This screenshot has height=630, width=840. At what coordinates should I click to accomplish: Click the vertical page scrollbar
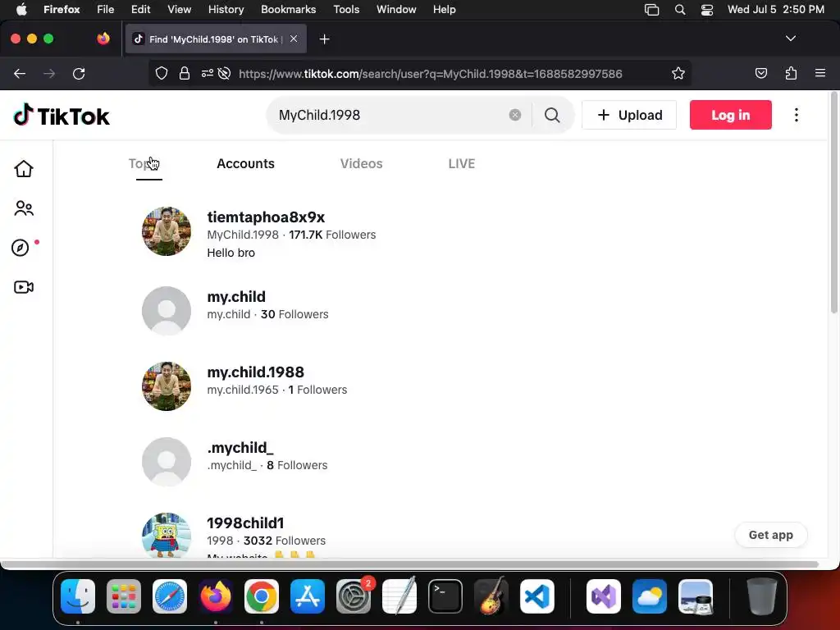[833, 203]
